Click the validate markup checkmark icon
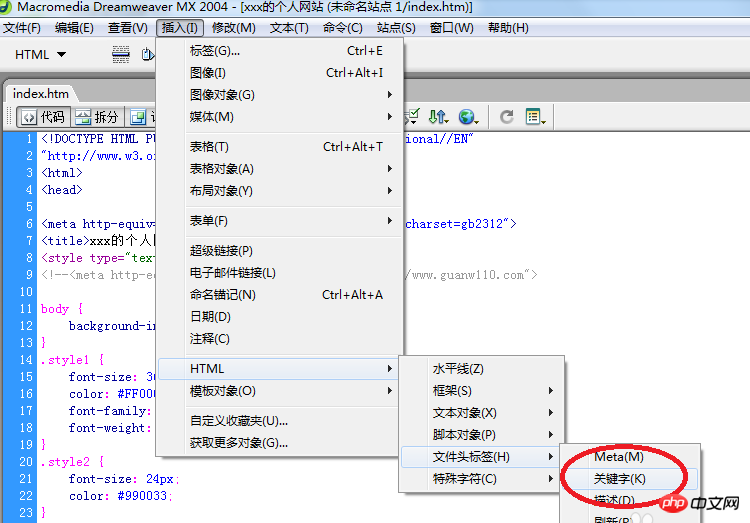 [x=411, y=116]
